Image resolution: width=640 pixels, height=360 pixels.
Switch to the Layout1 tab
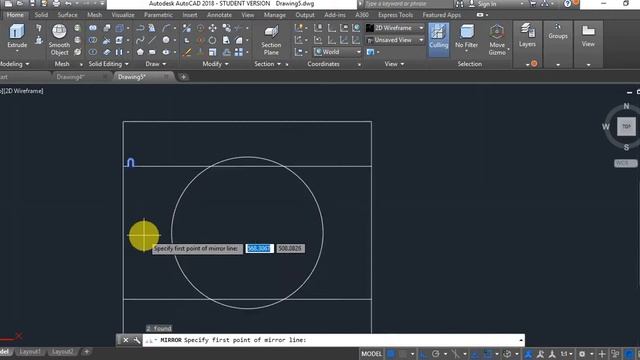click(30, 351)
